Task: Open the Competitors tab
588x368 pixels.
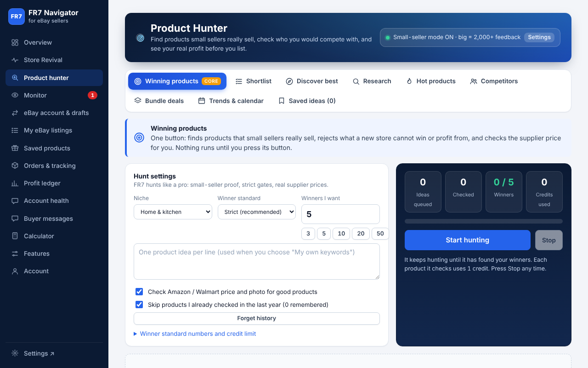Action: [494, 81]
